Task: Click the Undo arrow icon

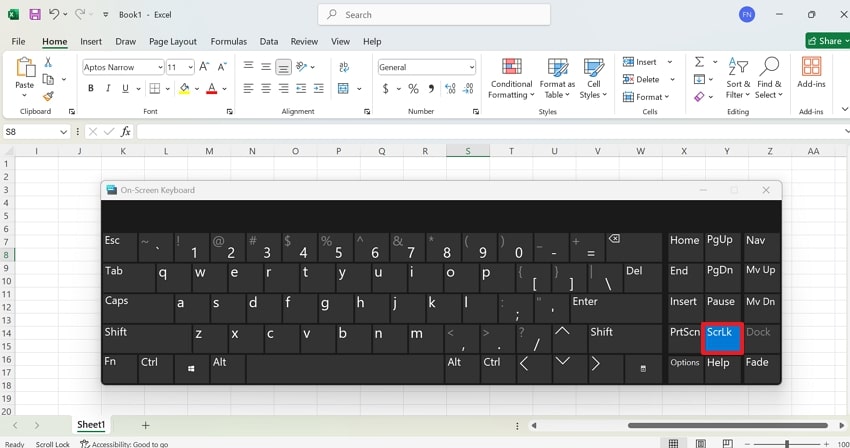Action: pyautogui.click(x=54, y=14)
